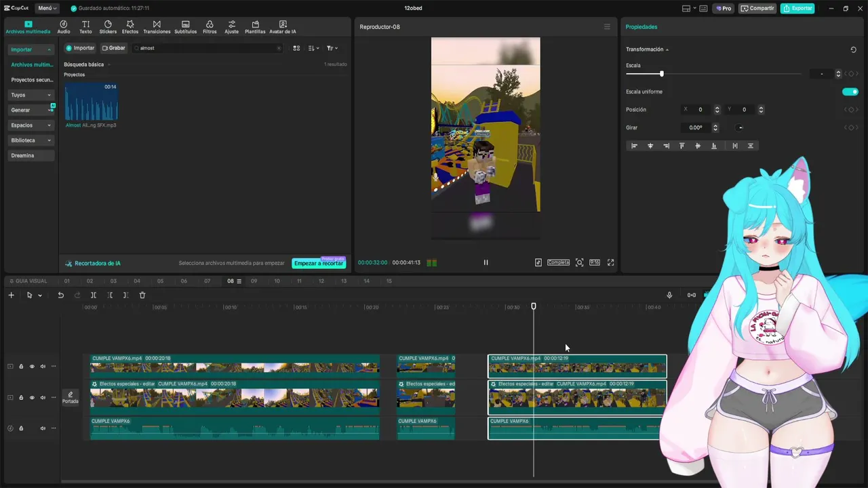The image size is (868, 488).
Task: Click the timeline playhead marker
Action: click(x=534, y=307)
